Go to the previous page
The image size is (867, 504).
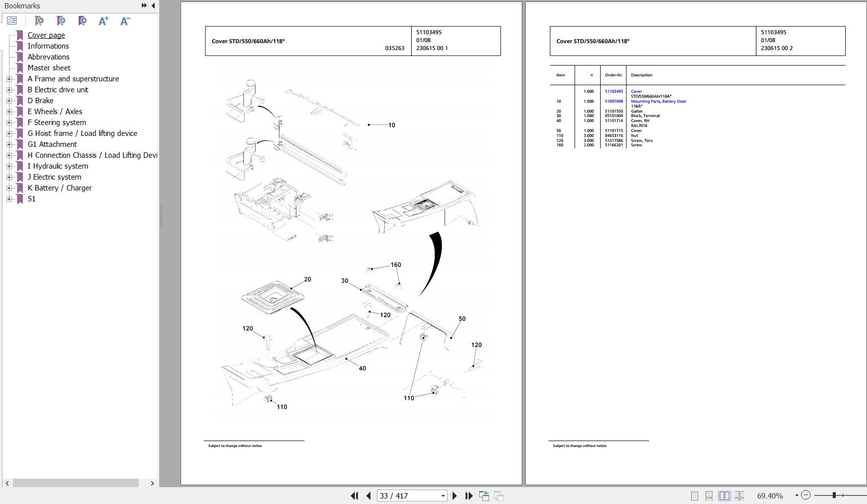[368, 496]
